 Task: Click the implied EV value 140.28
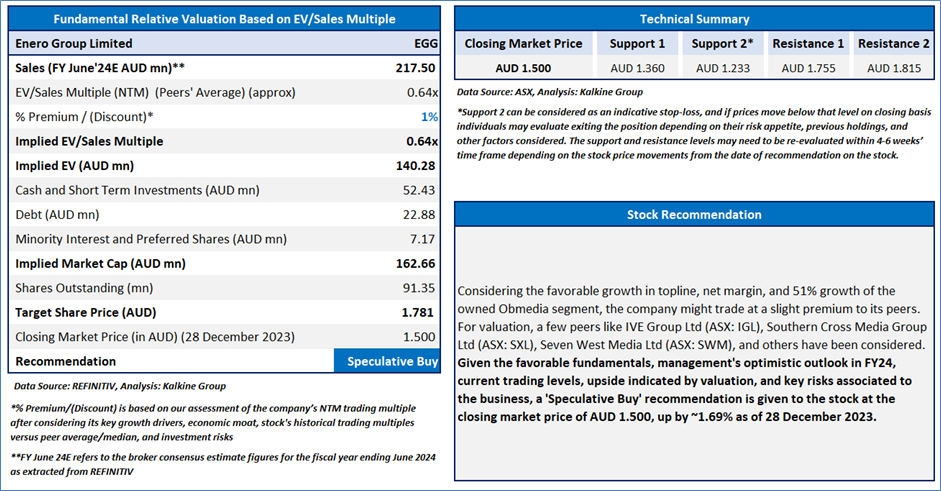[415, 166]
